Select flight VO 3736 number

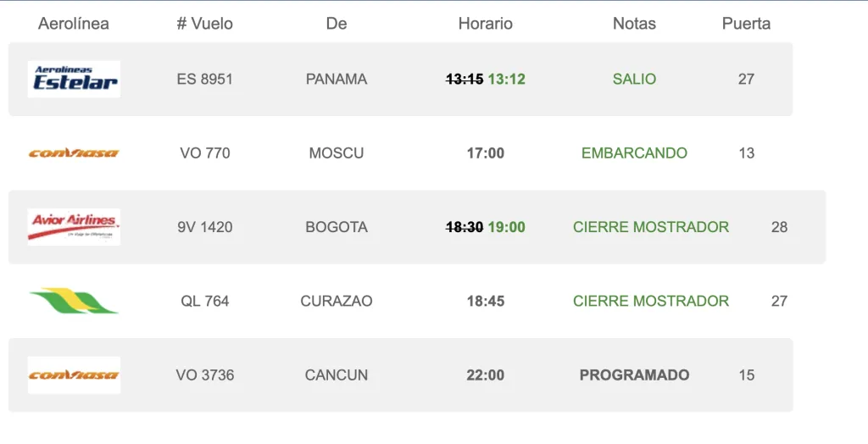click(x=205, y=375)
